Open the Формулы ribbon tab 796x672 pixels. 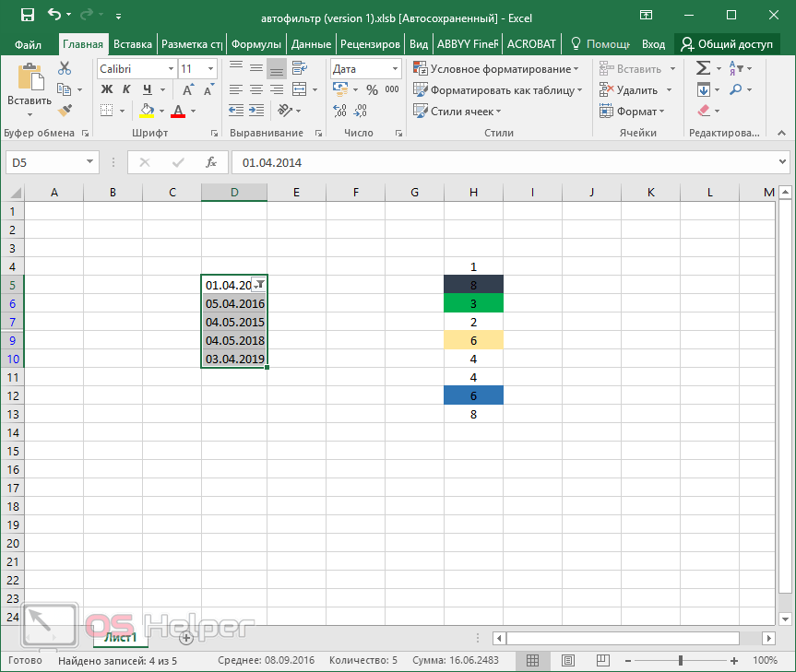pos(255,43)
